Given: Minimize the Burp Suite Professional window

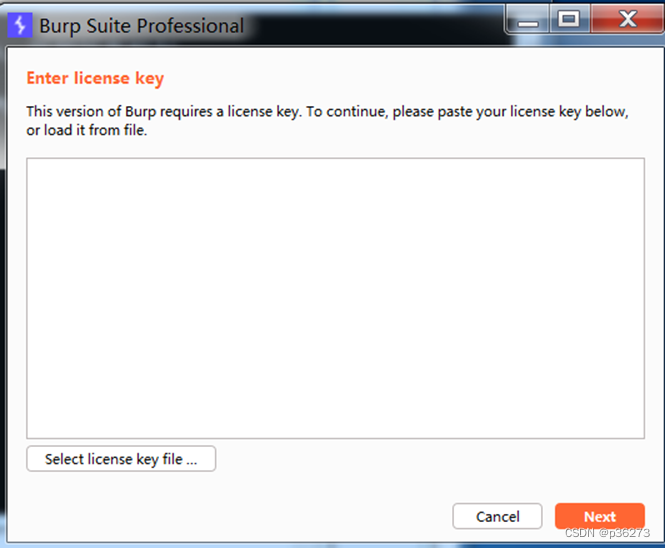Looking at the screenshot, I should point(528,20).
